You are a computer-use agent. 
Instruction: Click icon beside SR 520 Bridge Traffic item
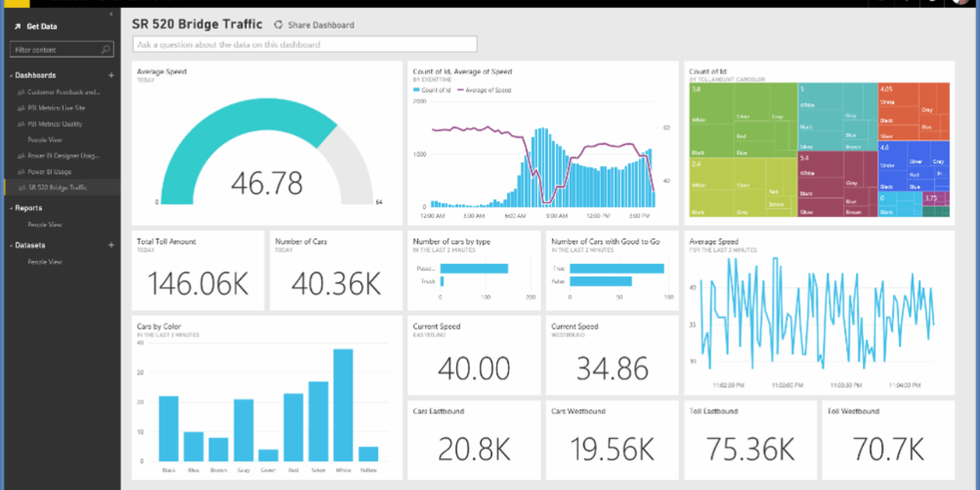21,188
